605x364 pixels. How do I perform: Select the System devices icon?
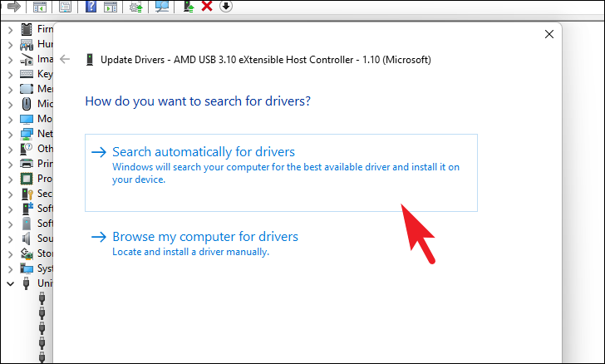[27, 268]
